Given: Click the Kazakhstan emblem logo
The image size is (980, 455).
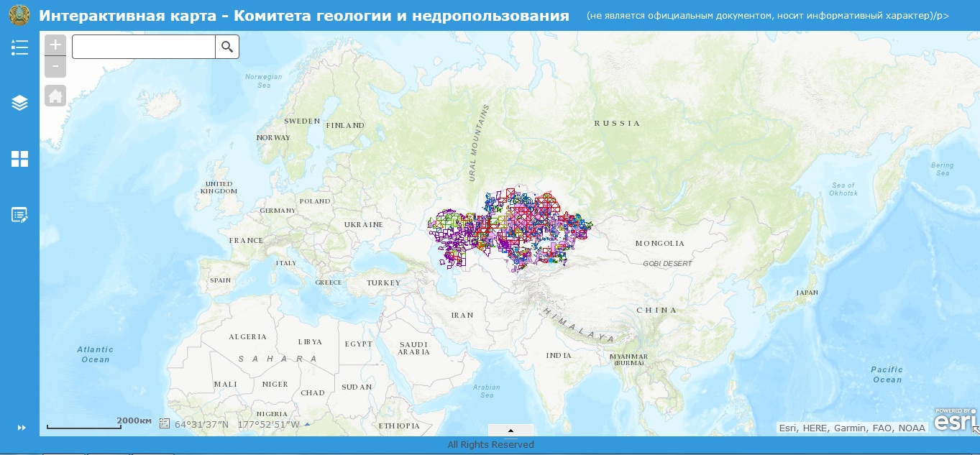Looking at the screenshot, I should [19, 15].
